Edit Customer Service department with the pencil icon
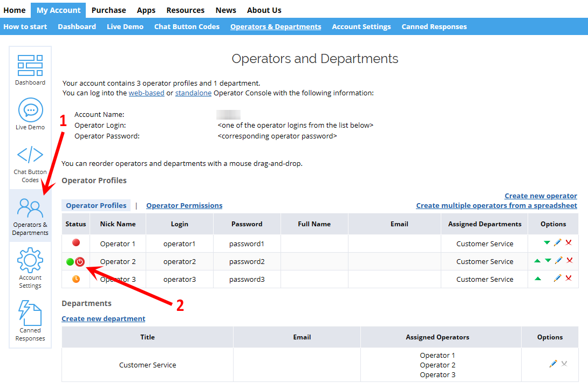Screen dimensions: 588x389 tap(553, 363)
